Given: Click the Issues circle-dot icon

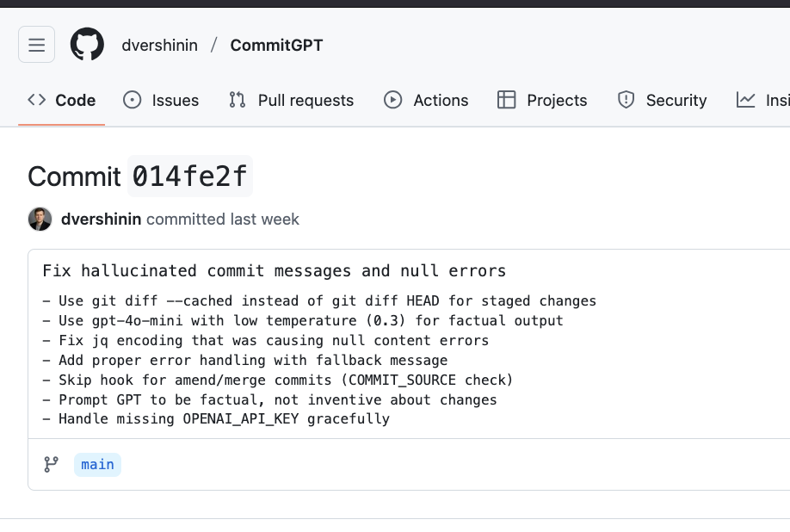Looking at the screenshot, I should (x=133, y=100).
